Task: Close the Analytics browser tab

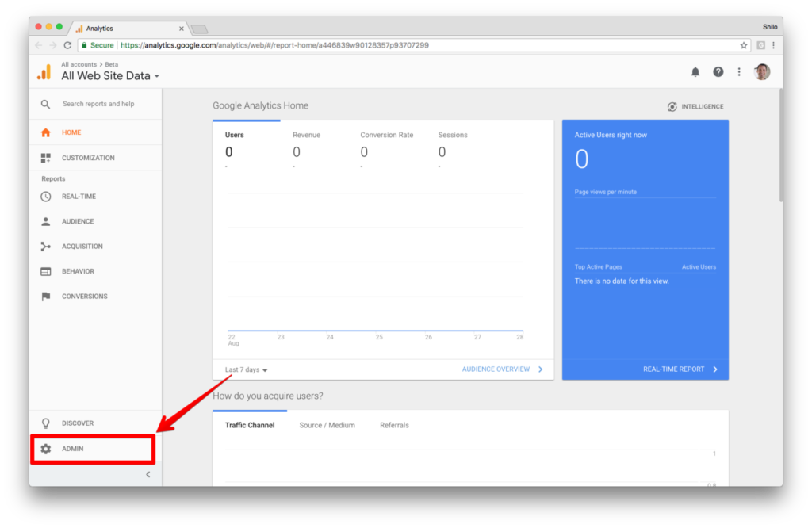Action: (x=182, y=29)
